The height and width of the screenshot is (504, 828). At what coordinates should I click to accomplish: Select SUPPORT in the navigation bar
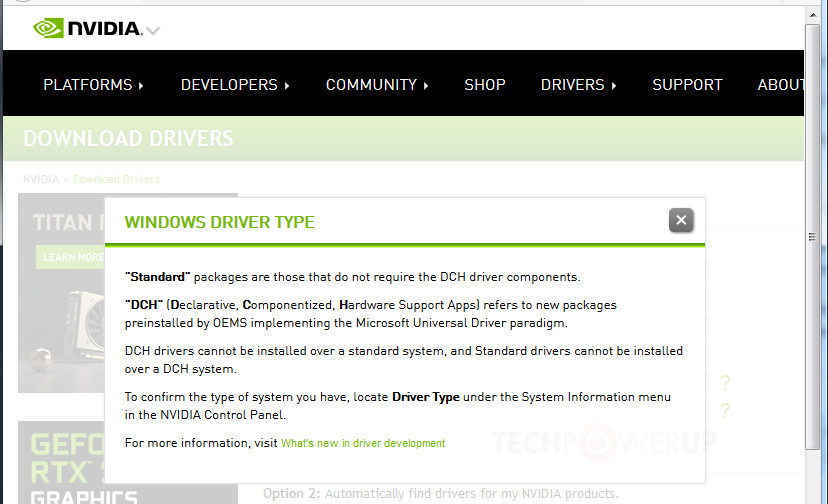(x=687, y=85)
